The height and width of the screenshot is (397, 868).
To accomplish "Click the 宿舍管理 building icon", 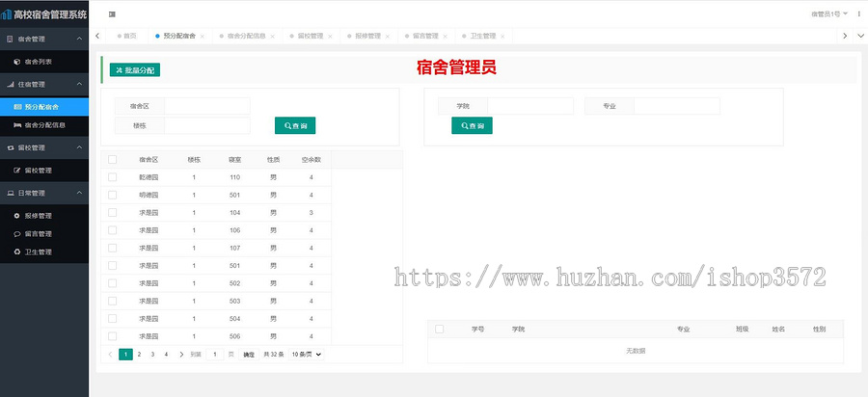I will tap(10, 40).
